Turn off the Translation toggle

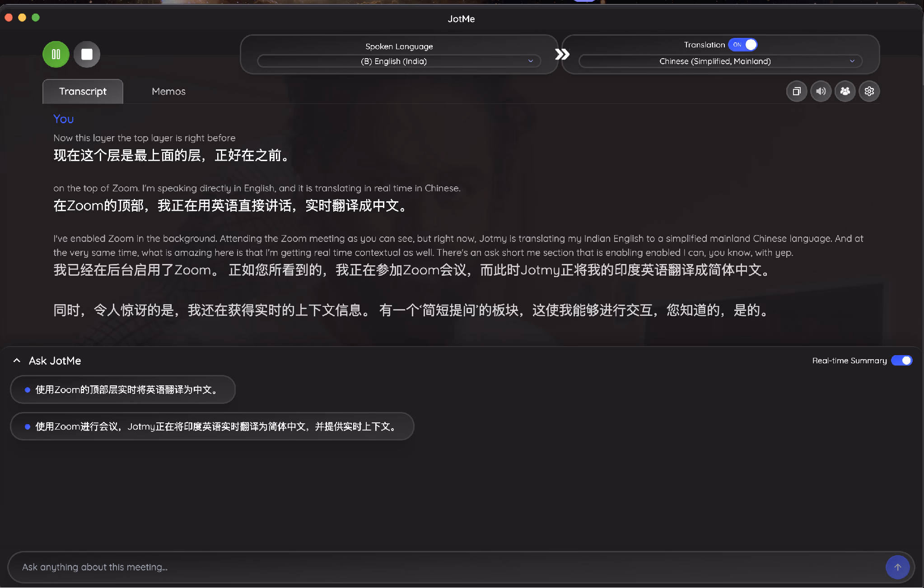pos(743,45)
